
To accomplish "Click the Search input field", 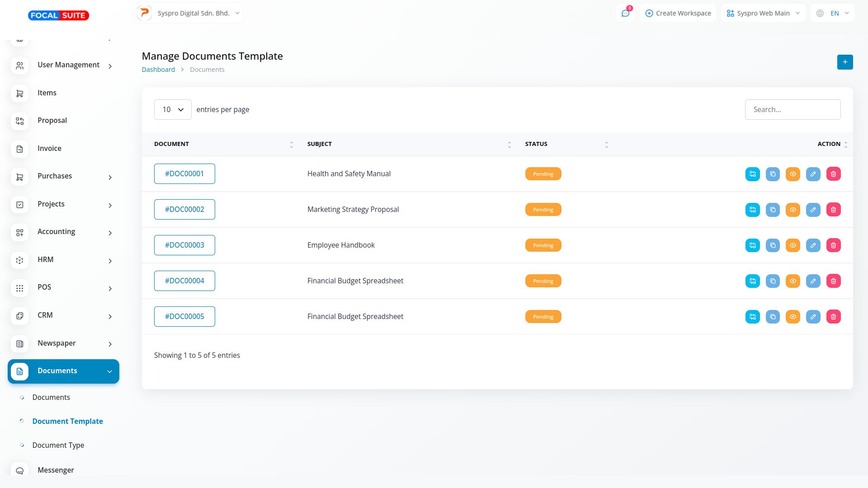I will 792,109.
